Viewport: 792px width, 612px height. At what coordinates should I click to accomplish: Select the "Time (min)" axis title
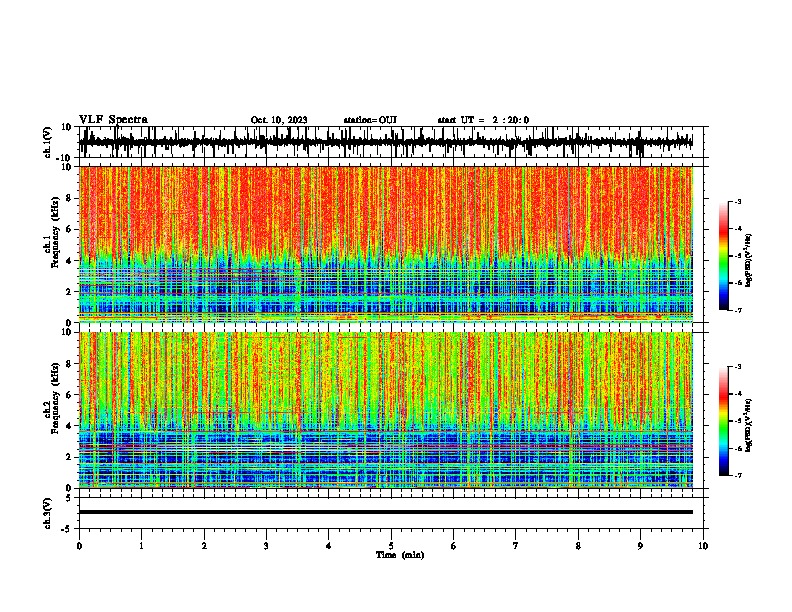[400, 555]
